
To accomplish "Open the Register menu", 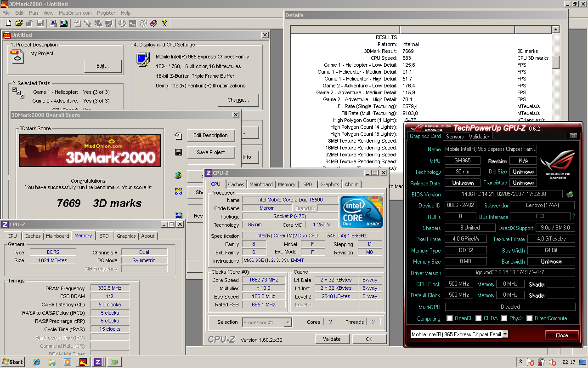I will pos(106,13).
